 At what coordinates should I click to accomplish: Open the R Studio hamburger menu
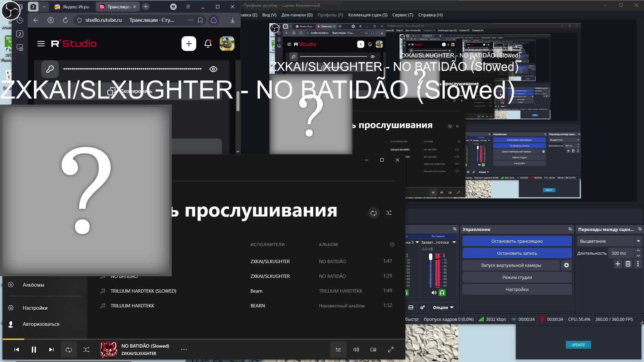pos(41,44)
